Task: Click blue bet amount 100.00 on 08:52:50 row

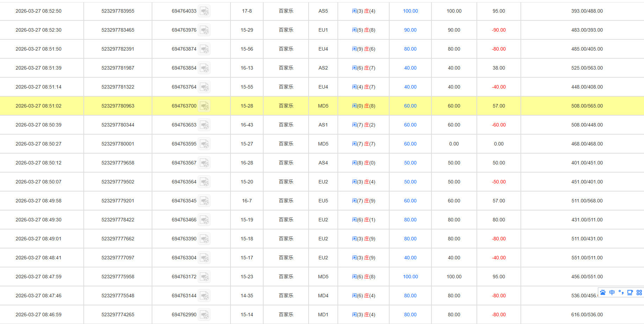Action: pos(410,11)
